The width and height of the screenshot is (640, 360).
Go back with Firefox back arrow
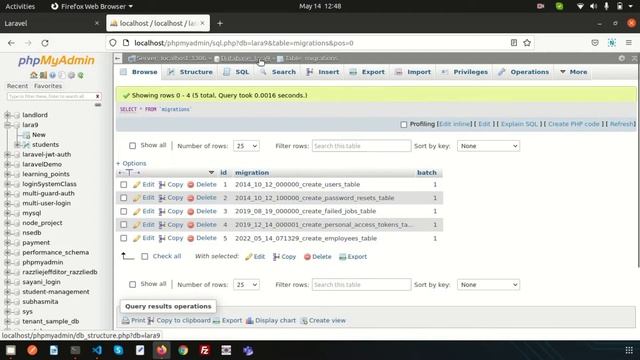click(11, 43)
